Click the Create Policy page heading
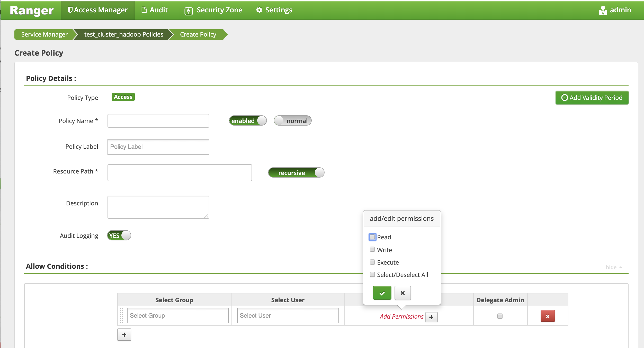Viewport: 644px width, 348px height. tap(39, 53)
